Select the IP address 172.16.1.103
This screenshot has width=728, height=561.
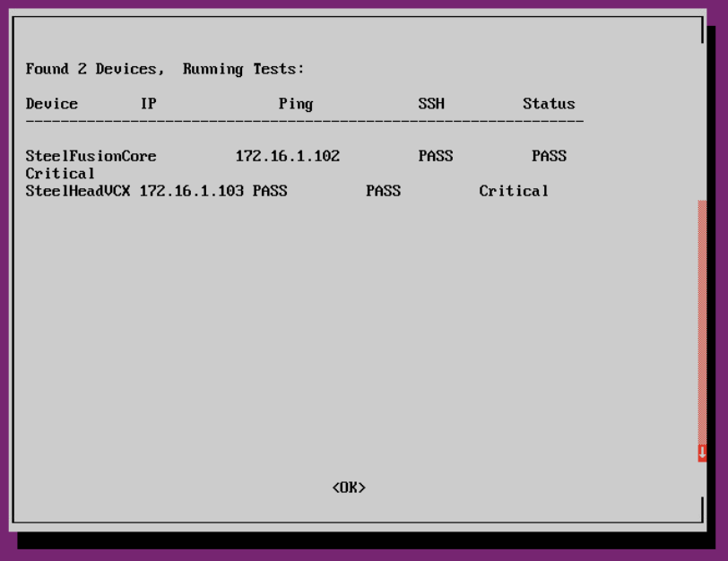[191, 191]
